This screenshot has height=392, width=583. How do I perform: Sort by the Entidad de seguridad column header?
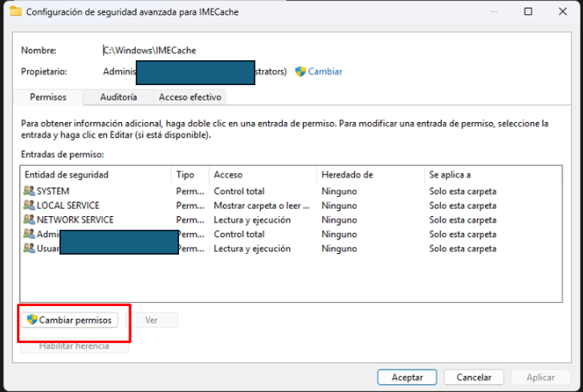click(67, 174)
